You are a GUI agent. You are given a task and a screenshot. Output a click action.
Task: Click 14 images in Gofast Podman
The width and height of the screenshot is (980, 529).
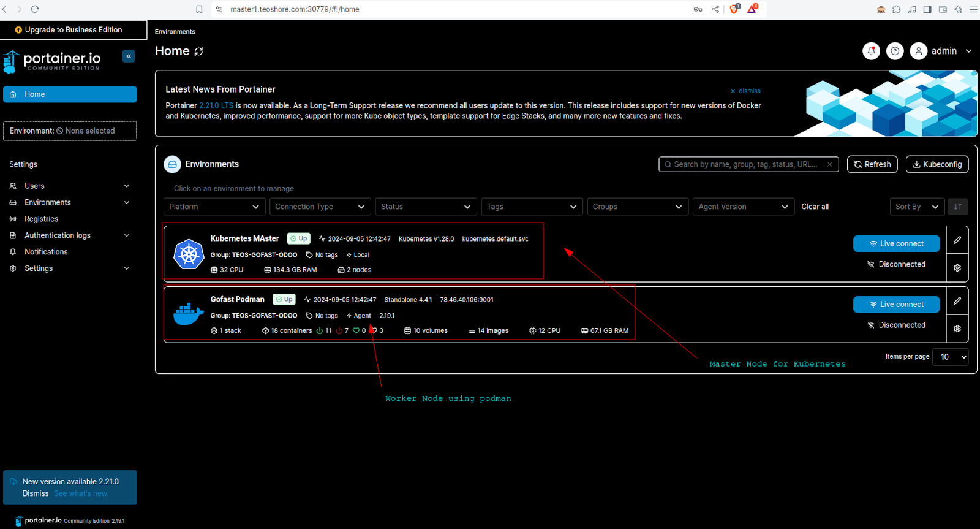pos(488,330)
